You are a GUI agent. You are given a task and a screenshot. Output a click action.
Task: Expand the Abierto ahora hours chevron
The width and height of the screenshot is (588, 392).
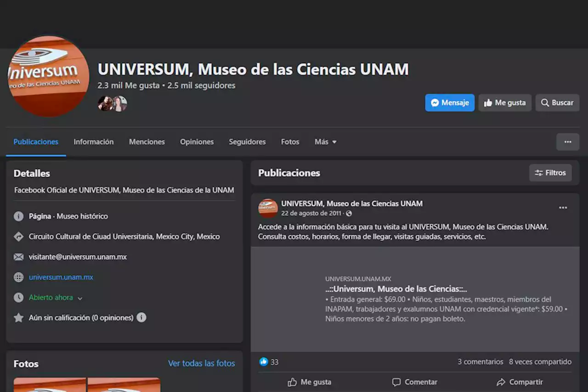[x=80, y=298]
